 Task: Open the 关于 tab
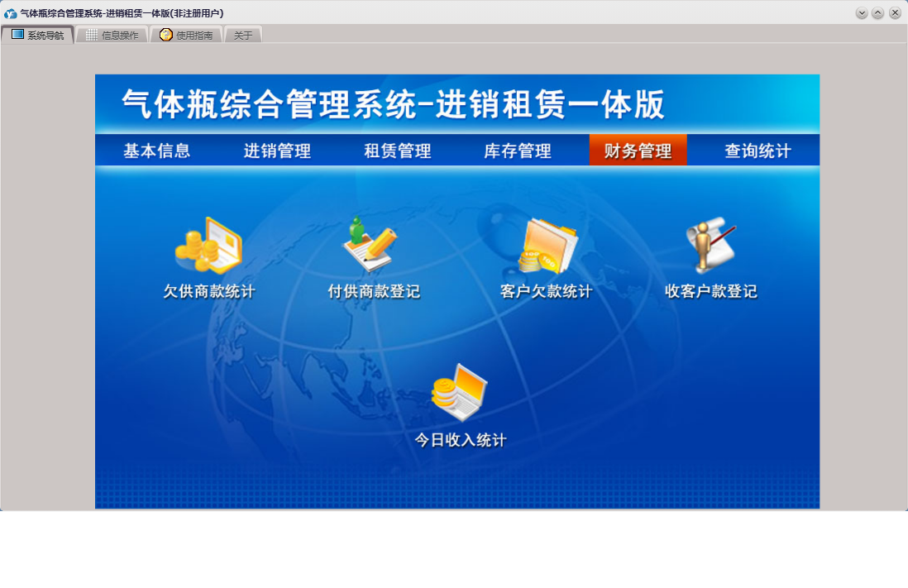[x=243, y=35]
